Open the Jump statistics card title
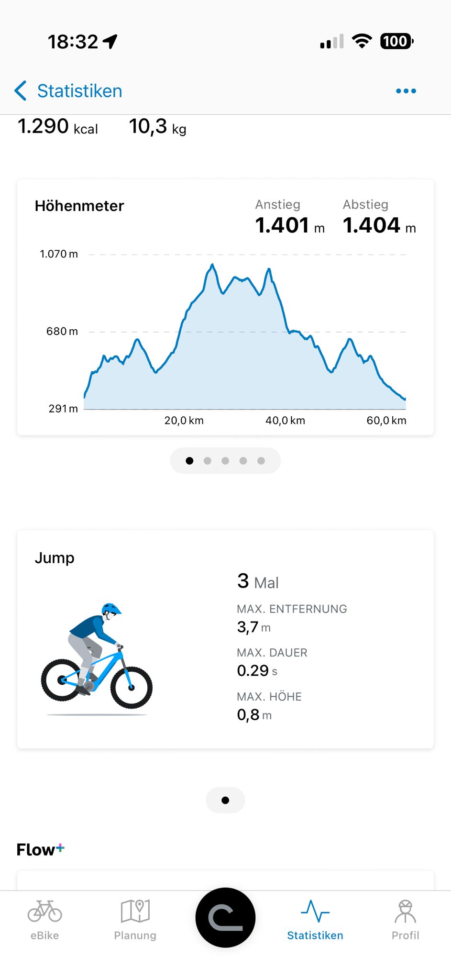Image resolution: width=451 pixels, height=980 pixels. [55, 558]
